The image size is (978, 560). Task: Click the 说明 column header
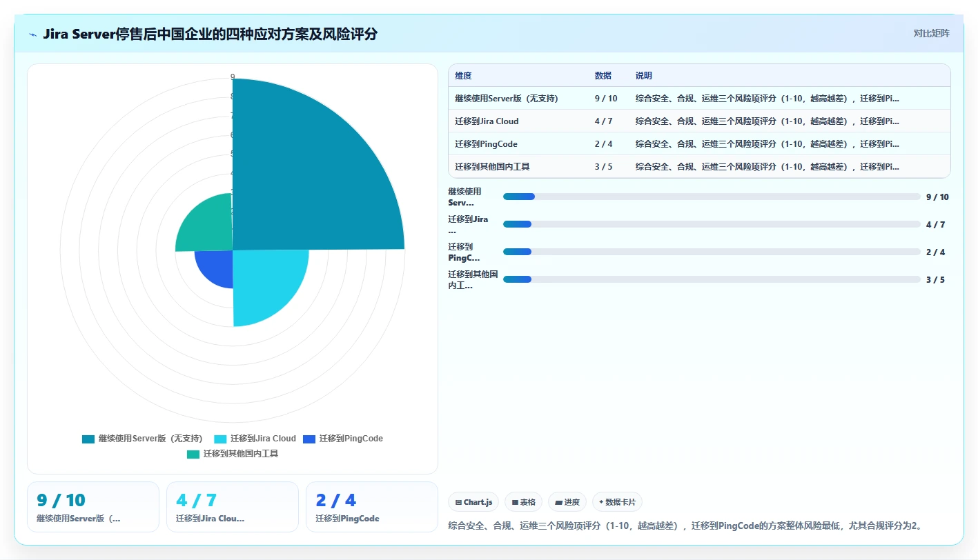coord(644,76)
